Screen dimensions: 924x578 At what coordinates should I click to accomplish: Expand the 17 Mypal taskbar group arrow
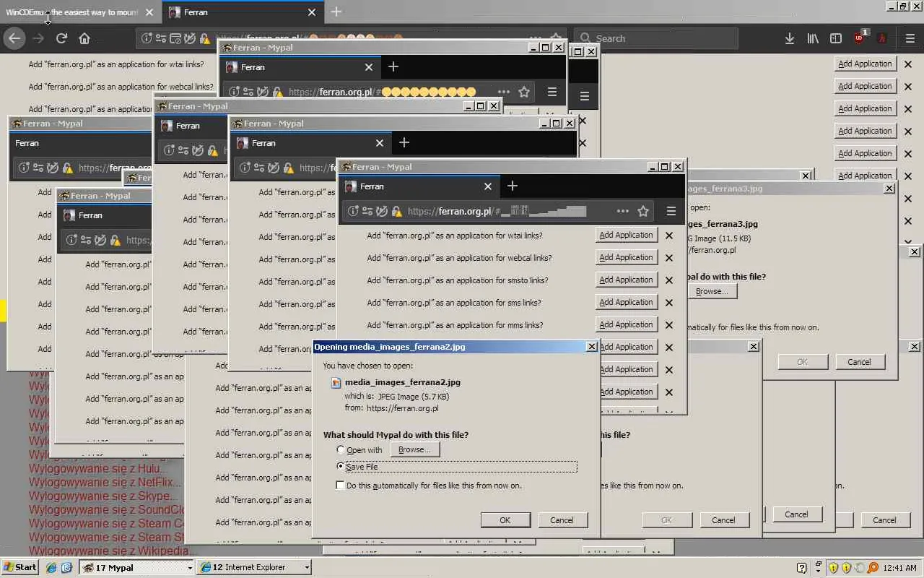190,568
